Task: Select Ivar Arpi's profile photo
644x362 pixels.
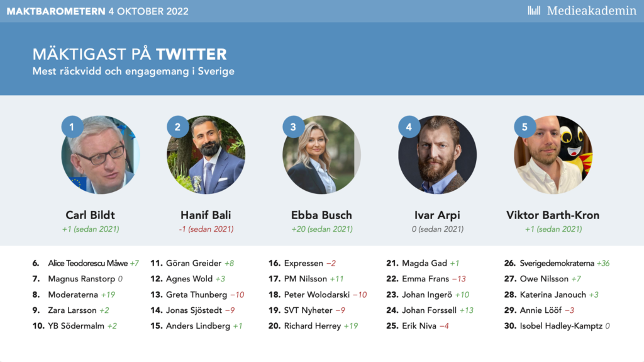Action: coord(438,155)
